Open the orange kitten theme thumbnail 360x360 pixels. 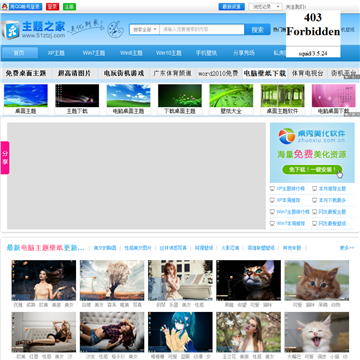pos(317,280)
